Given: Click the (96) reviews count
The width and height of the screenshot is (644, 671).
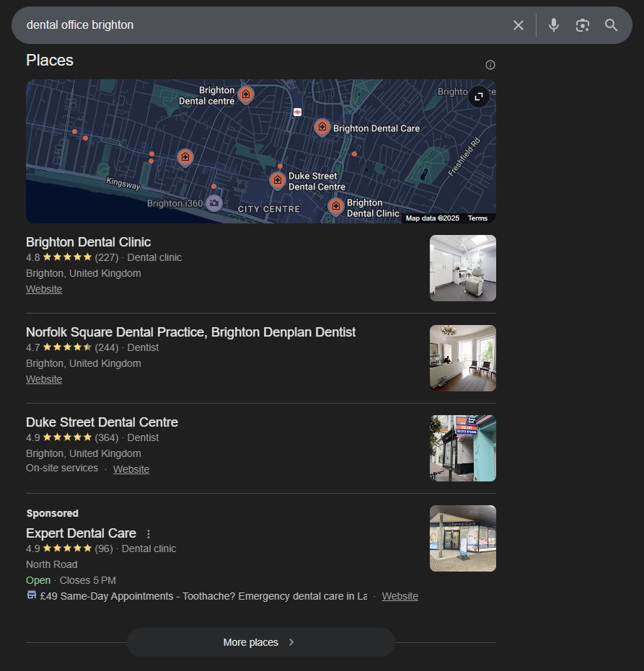Looking at the screenshot, I should click(x=104, y=548).
